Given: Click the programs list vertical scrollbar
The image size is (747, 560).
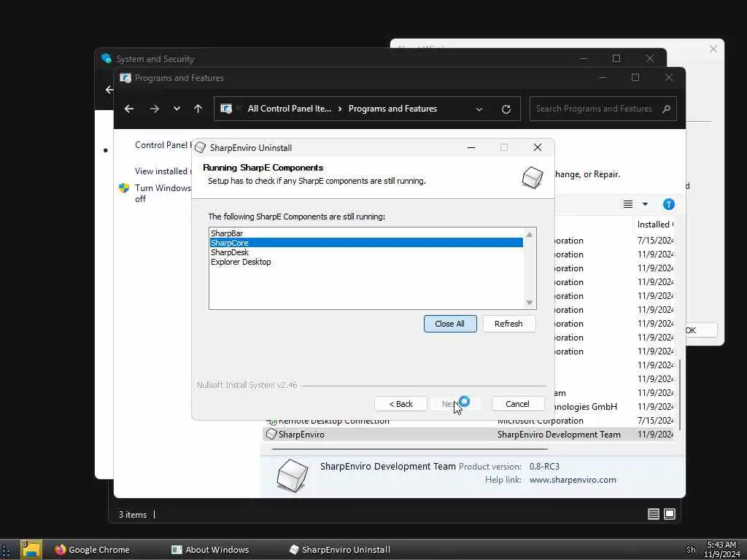Looking at the screenshot, I should click(680, 395).
